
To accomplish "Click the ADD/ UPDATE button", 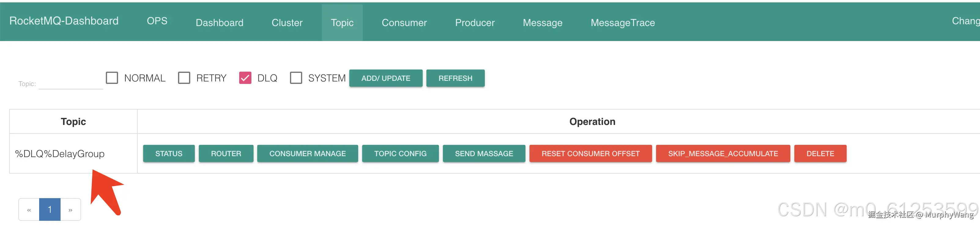I will pyautogui.click(x=385, y=78).
